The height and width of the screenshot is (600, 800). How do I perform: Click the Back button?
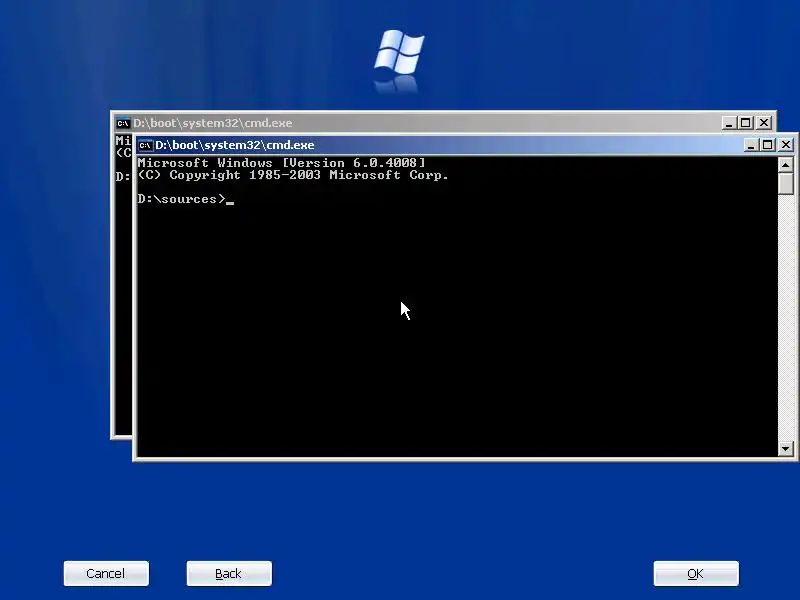pos(229,573)
